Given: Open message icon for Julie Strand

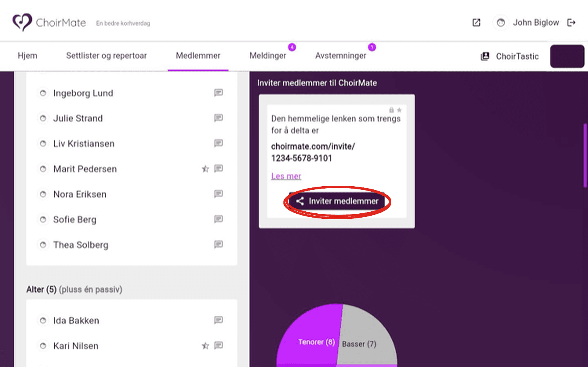Looking at the screenshot, I should pyautogui.click(x=218, y=118).
